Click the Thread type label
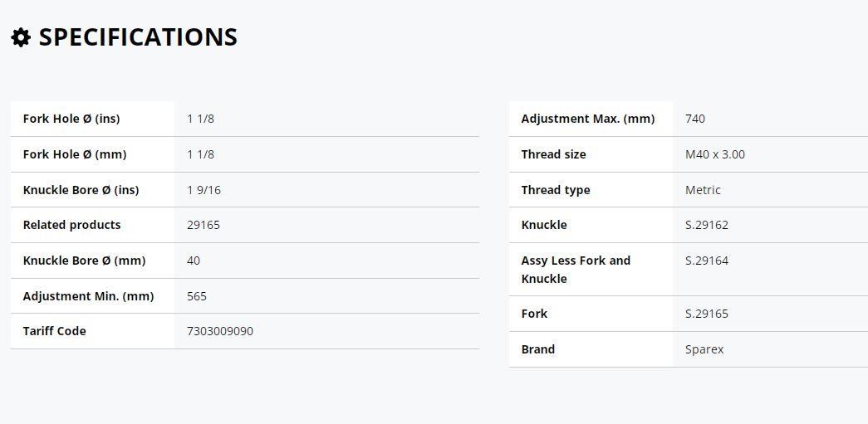Screen dimensions: 868x424 (555, 190)
